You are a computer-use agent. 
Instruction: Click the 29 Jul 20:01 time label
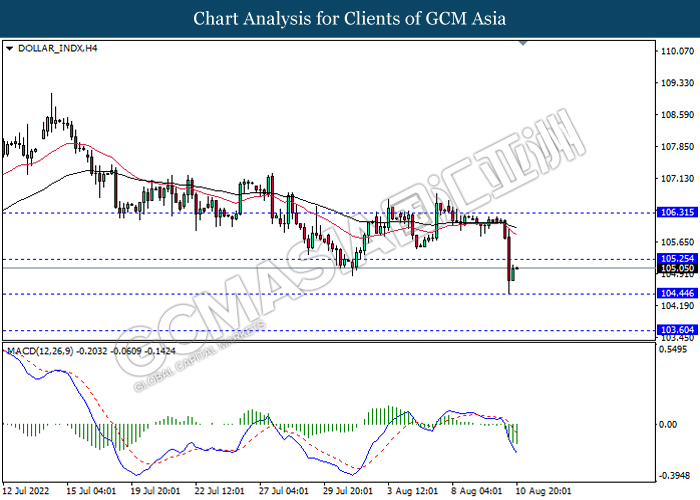pos(348,491)
